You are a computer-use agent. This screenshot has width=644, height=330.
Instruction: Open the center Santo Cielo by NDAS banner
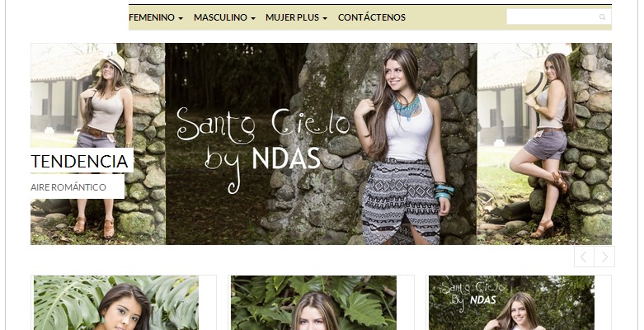pyautogui.click(x=322, y=144)
